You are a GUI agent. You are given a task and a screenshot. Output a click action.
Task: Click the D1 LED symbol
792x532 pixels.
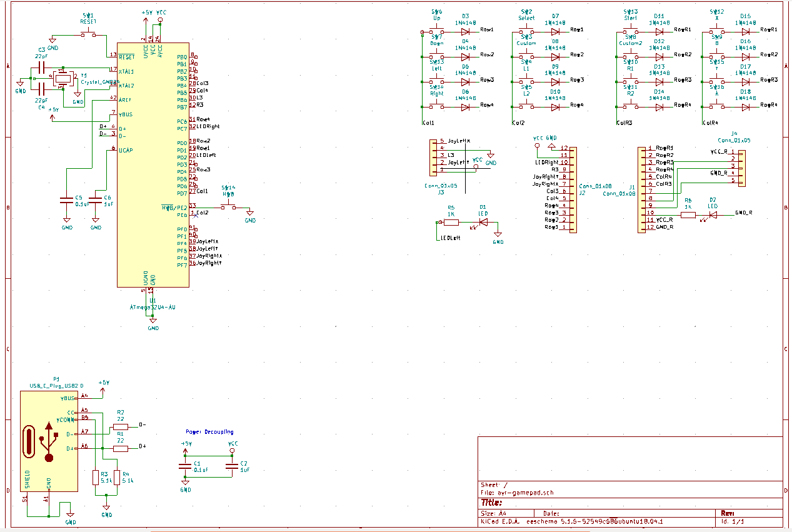[x=482, y=222]
